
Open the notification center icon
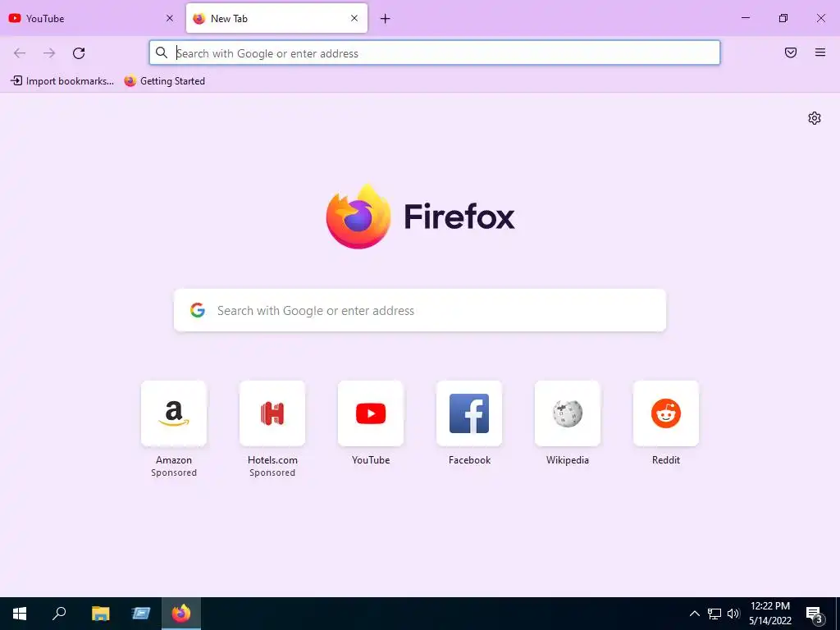coord(815,614)
